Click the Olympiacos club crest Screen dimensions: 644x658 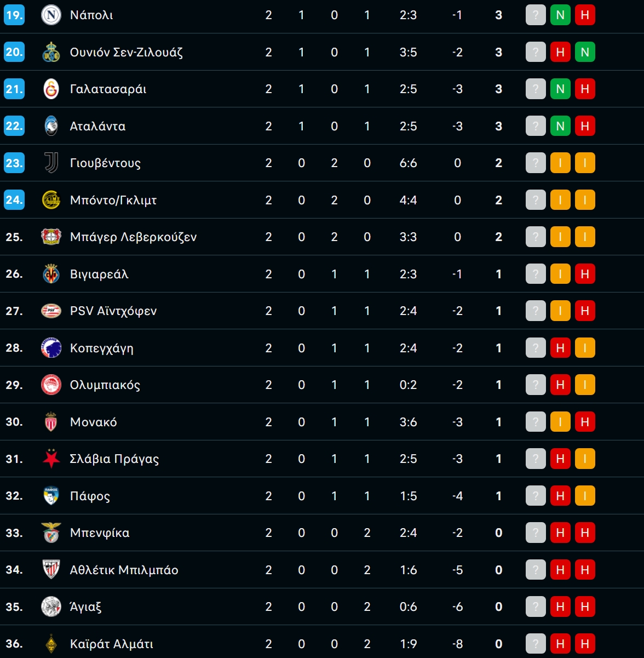(x=51, y=385)
